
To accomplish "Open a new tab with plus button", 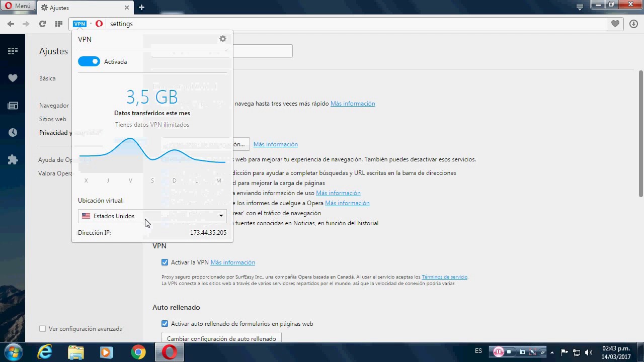I will 141,8.
